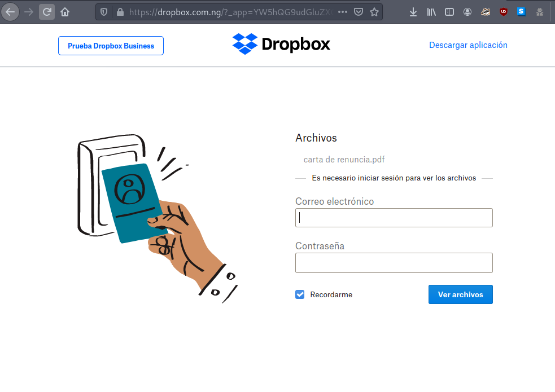Screen dimensions: 555x392
Task: Click the blue S extension icon
Action: 521,12
